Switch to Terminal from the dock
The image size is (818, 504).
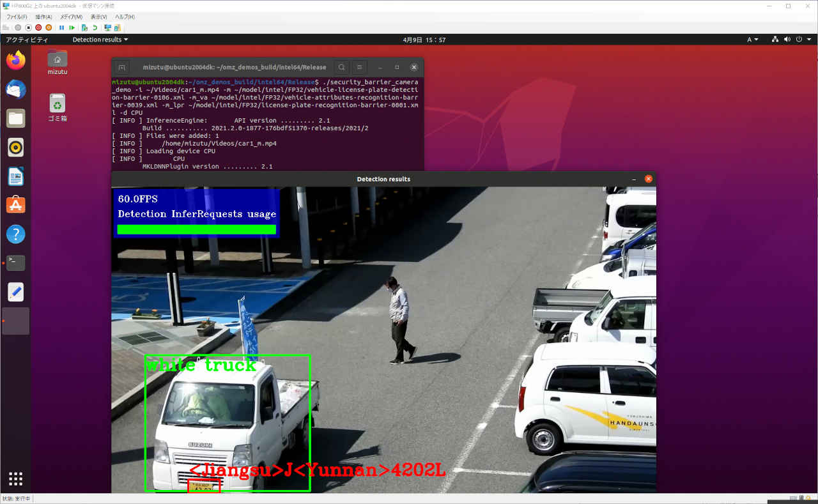point(16,263)
